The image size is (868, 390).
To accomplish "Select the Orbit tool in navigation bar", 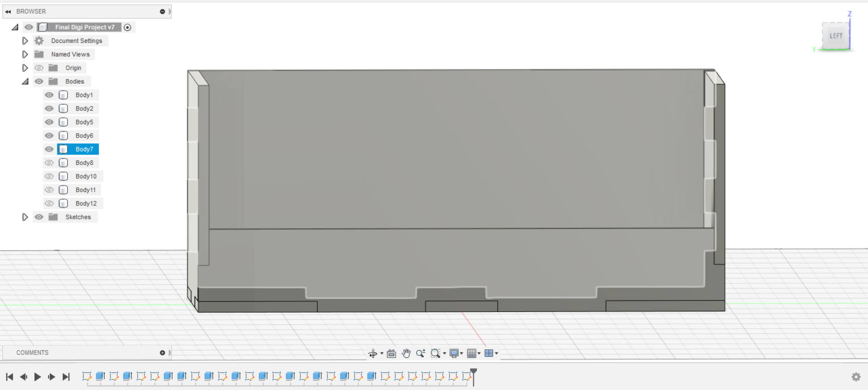I will pos(373,353).
